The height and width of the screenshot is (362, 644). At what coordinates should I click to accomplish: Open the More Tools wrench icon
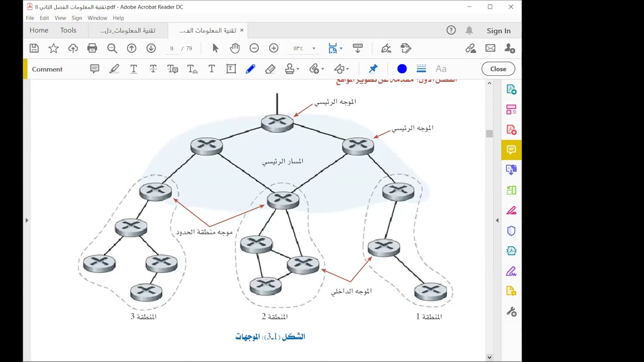[x=511, y=312]
